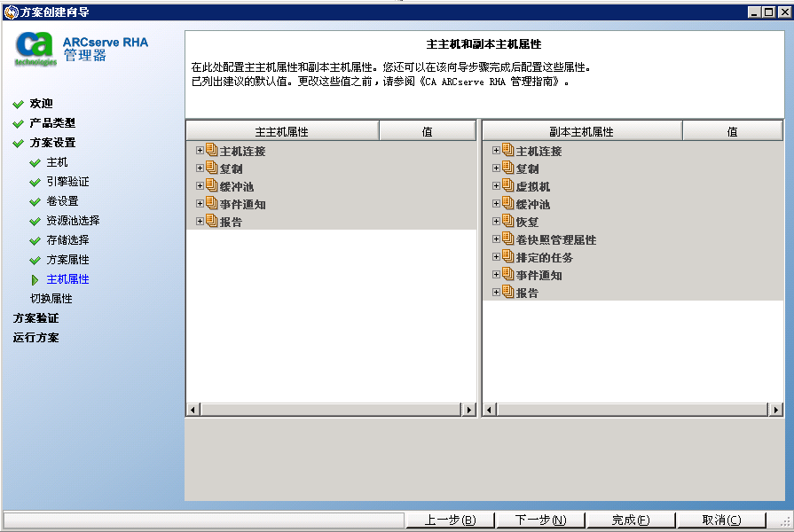The image size is (794, 532).
Task: Expand the 卷快照管理属性 tree node
Action: coord(495,239)
